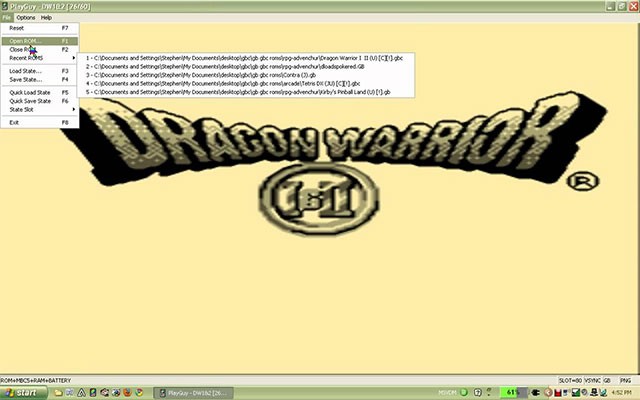Switch to PlayGuy taskbar button

(193, 393)
